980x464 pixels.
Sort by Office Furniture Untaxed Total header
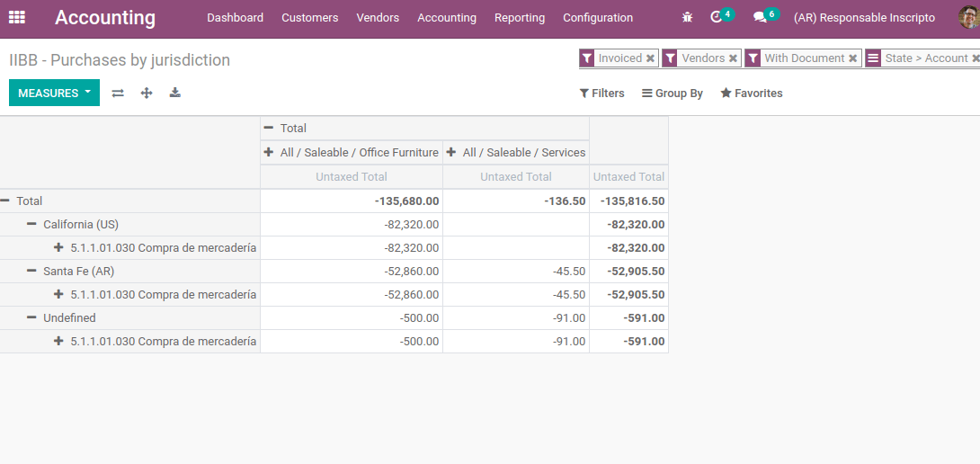pyautogui.click(x=352, y=177)
